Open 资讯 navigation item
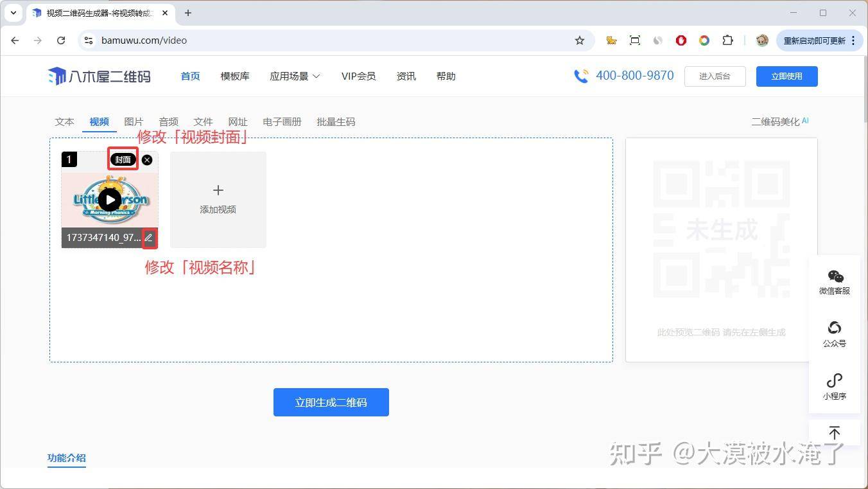The height and width of the screenshot is (489, 868). (x=406, y=76)
